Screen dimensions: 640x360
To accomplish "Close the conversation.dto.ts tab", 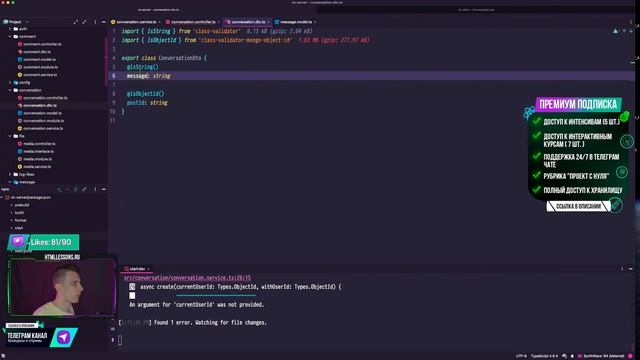I will coord(268,22).
